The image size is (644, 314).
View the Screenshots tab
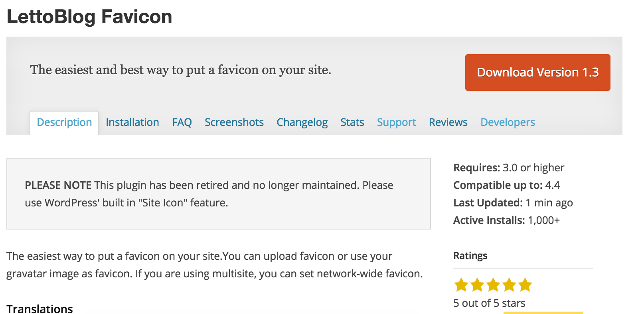pos(234,122)
